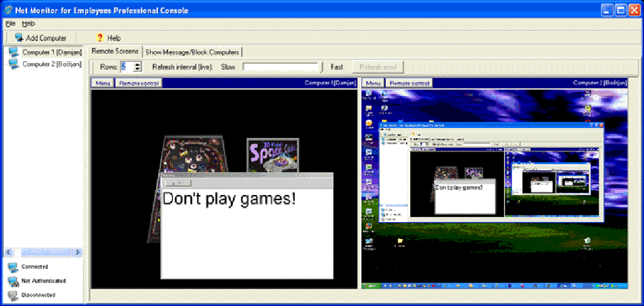Start Remote control for Computer 1
This screenshot has height=306, width=644.
tap(139, 83)
